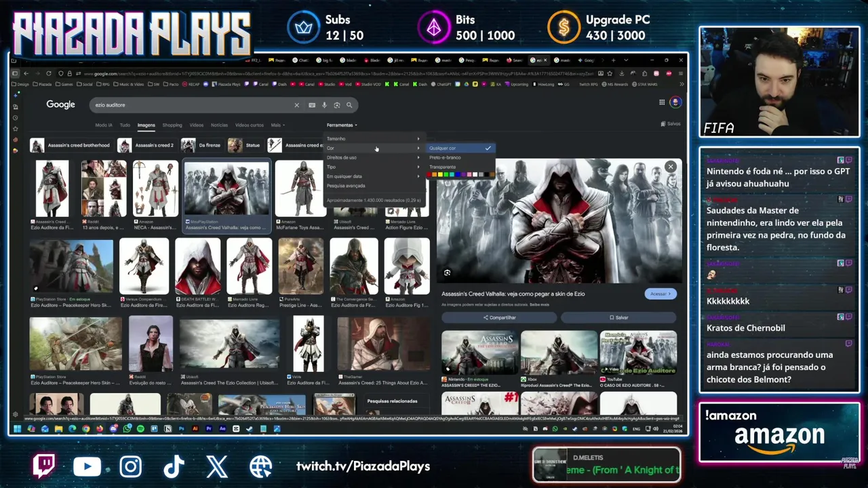
Task: Expand the 'Direitos de uso' submenu
Action: point(374,157)
